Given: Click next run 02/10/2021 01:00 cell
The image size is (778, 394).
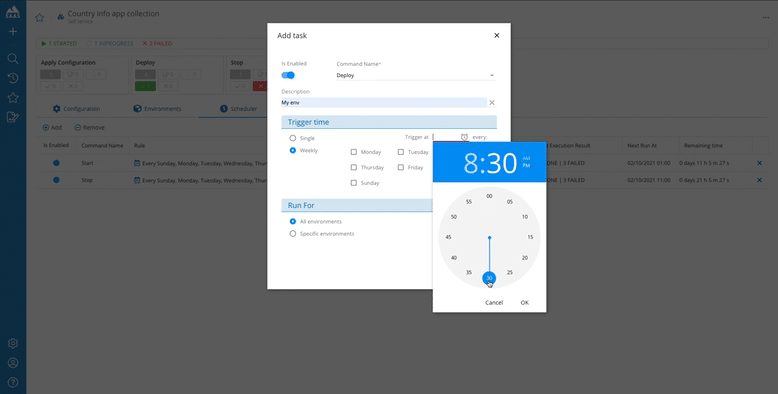Looking at the screenshot, I should [x=648, y=163].
